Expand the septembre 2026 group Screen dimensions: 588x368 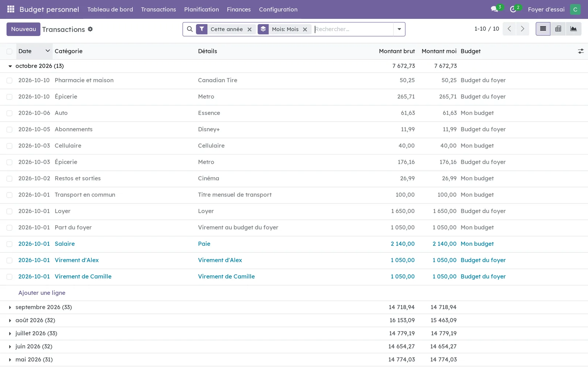tap(10, 307)
